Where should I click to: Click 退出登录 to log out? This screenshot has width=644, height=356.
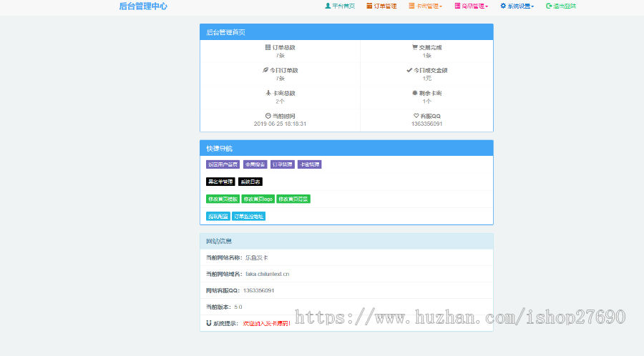coord(561,6)
